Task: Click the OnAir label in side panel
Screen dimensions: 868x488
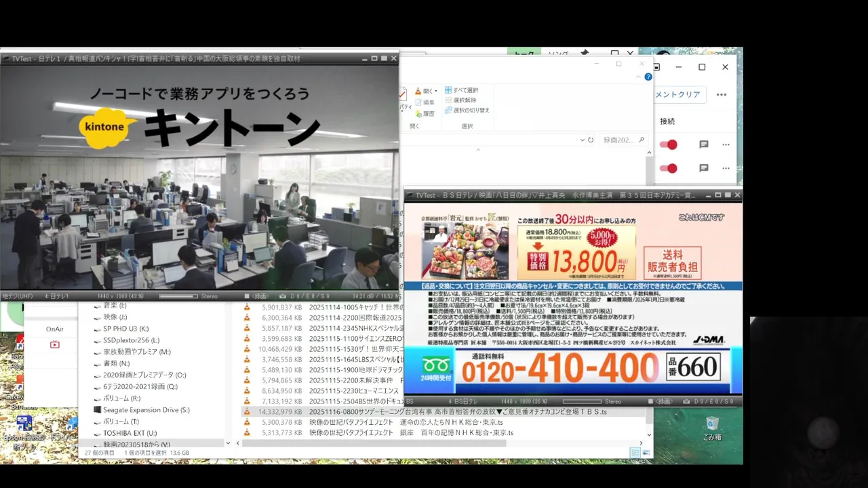Action: pyautogui.click(x=54, y=329)
